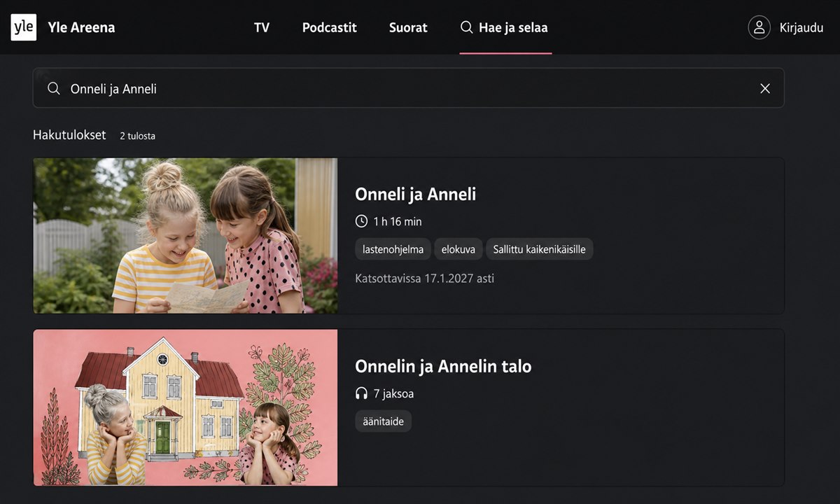Select the elokuva tag
Viewport: 840px width, 504px height.
click(458, 249)
